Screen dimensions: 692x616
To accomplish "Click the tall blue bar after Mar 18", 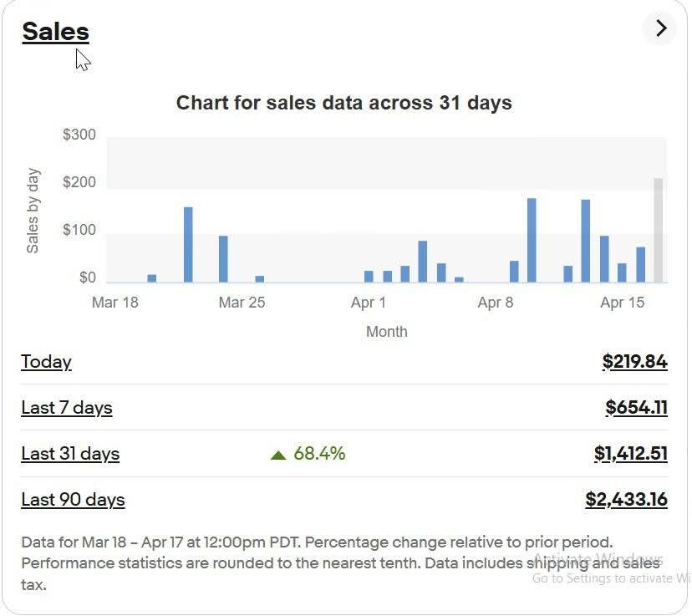I will [188, 244].
